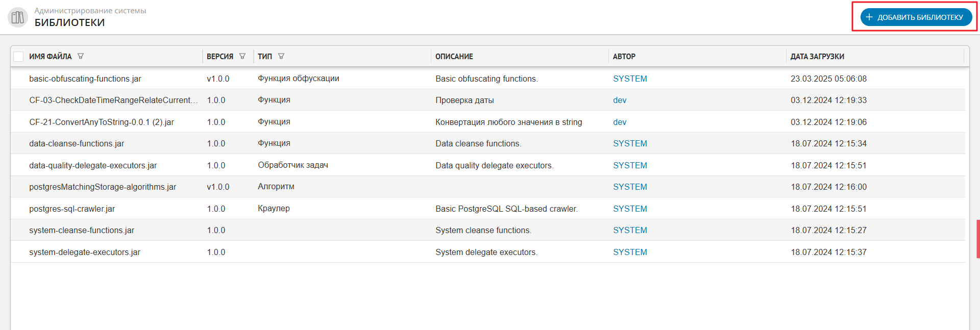Open the postgresMatchingStorage-algorithms.jar entry
The height and width of the screenshot is (330, 980).
tap(103, 187)
